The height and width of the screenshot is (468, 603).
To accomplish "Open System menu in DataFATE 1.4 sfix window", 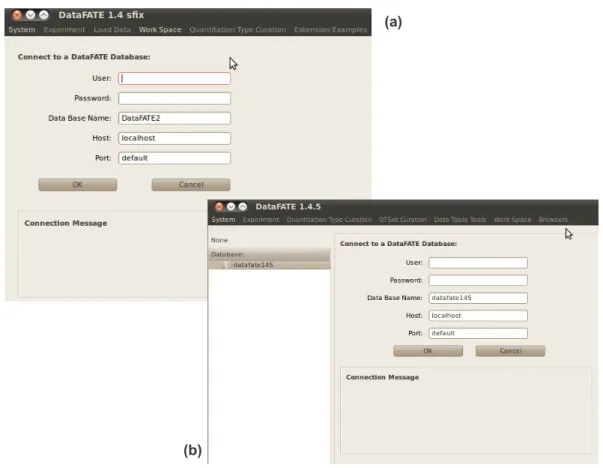I will pos(22,30).
